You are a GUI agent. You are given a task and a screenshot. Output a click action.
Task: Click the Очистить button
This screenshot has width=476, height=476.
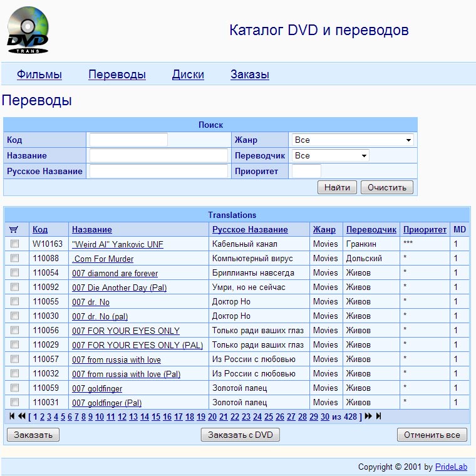[387, 187]
